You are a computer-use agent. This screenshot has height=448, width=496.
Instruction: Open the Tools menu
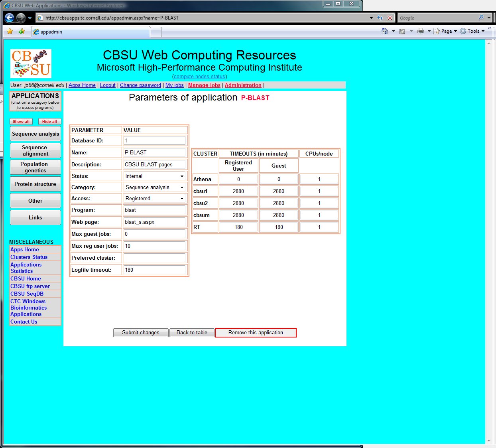click(473, 31)
